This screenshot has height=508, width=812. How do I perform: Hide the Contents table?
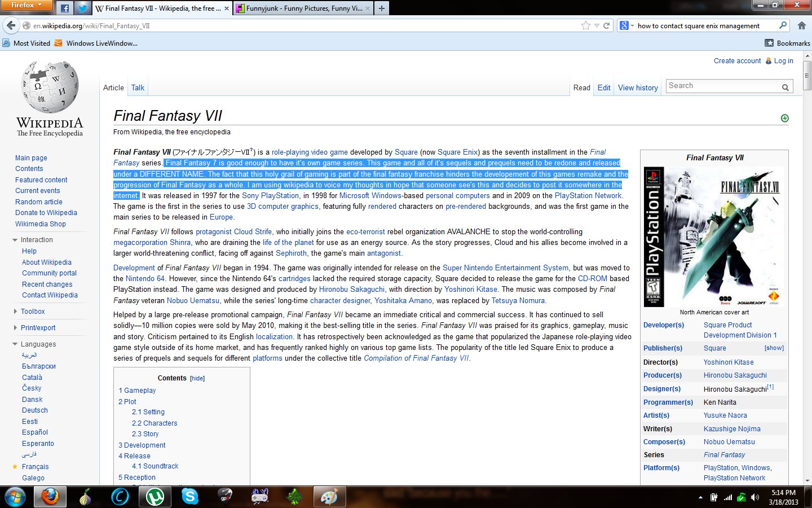197,378
